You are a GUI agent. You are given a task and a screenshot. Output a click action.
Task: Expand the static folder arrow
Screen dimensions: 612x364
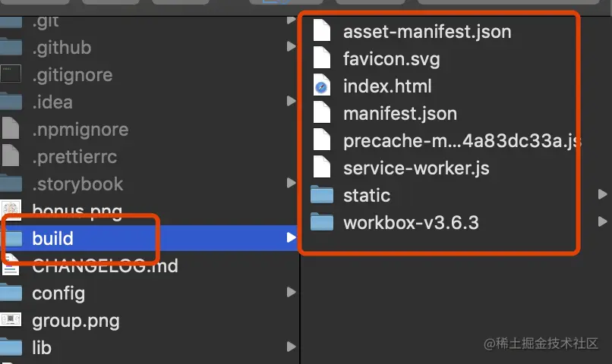click(x=603, y=194)
